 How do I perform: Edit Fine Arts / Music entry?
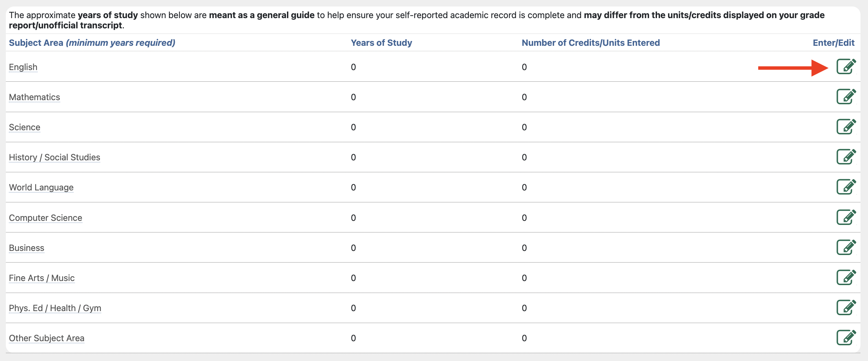click(846, 278)
